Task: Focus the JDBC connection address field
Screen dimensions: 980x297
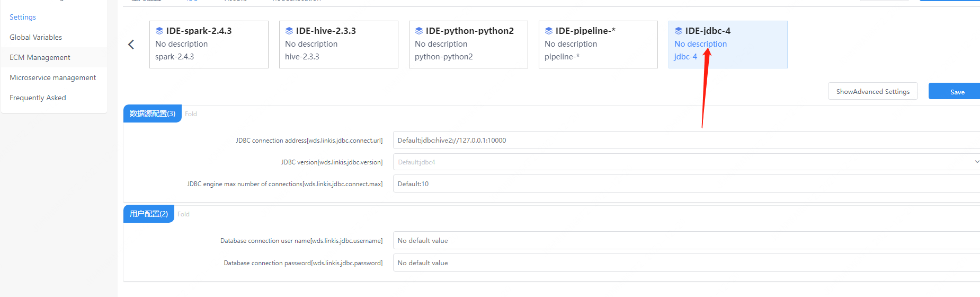Action: pyautogui.click(x=686, y=141)
